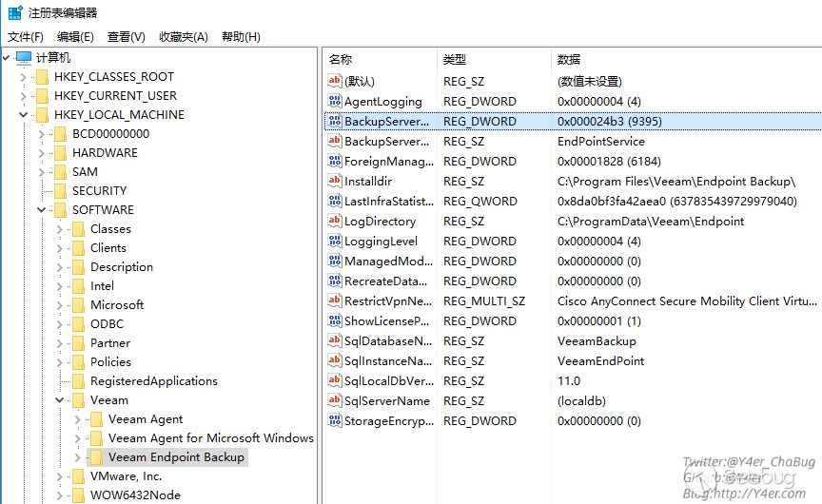Open the 收藏夹(A) menu
Image resolution: width=822 pixels, height=504 pixels.
click(x=184, y=37)
